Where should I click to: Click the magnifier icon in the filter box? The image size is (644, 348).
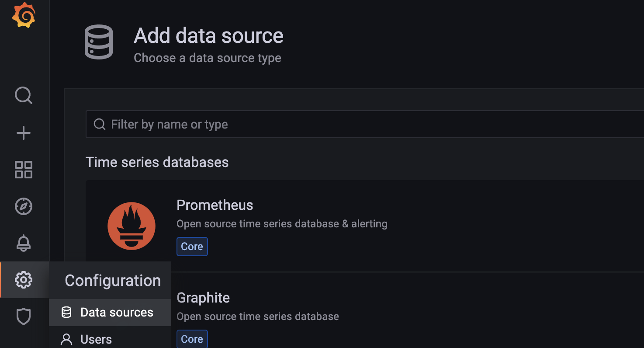coord(100,124)
